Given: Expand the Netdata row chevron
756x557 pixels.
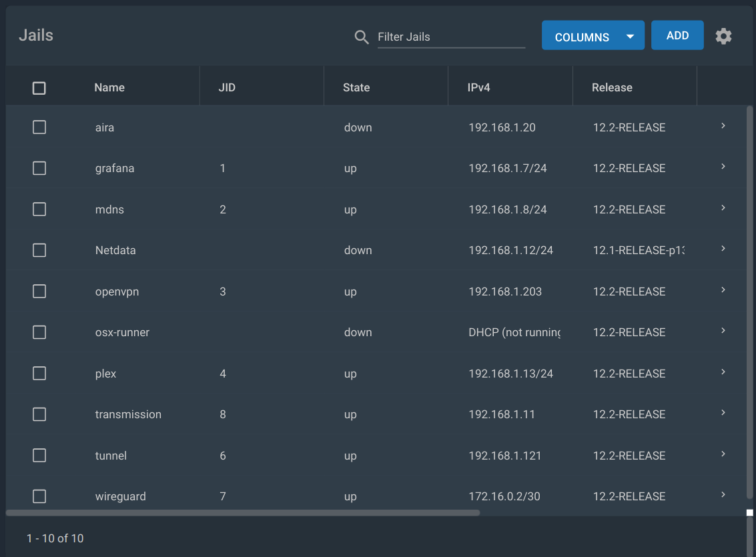Looking at the screenshot, I should pos(723,249).
